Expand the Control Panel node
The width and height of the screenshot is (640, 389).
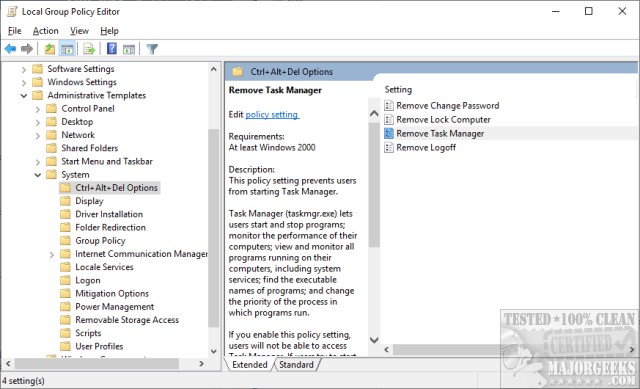(x=38, y=109)
